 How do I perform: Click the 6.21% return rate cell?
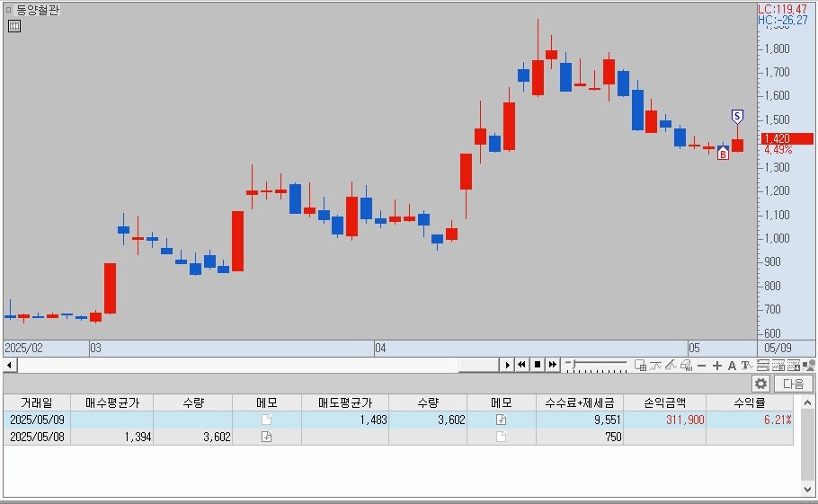pos(749,420)
